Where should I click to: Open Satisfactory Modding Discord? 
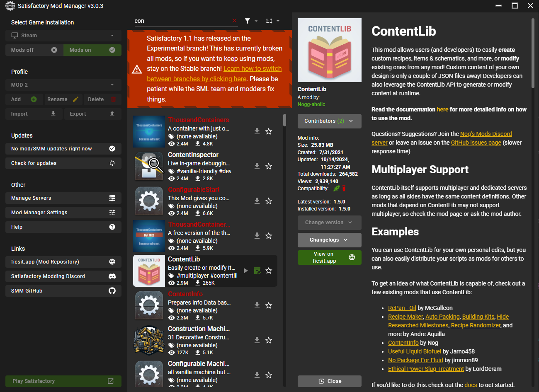(63, 276)
